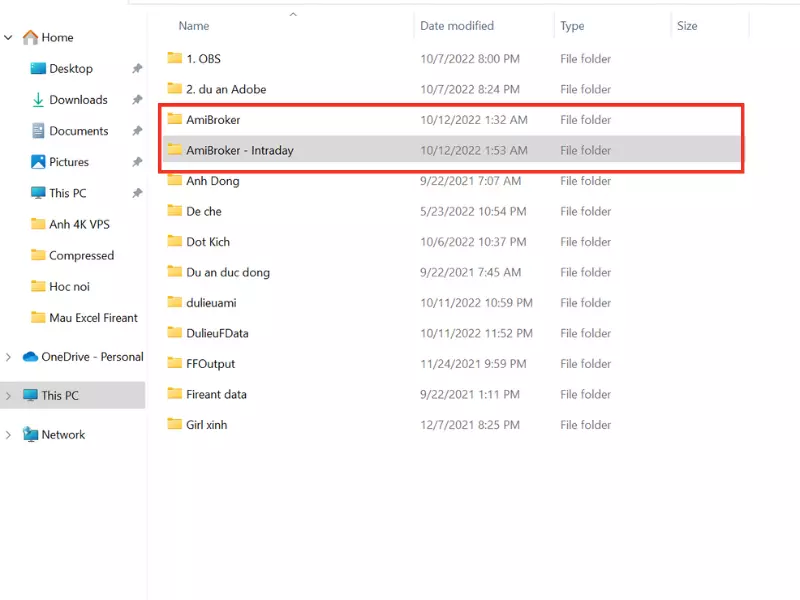
Task: Click date 10/12/2022 1:32 AM cell
Action: point(473,120)
